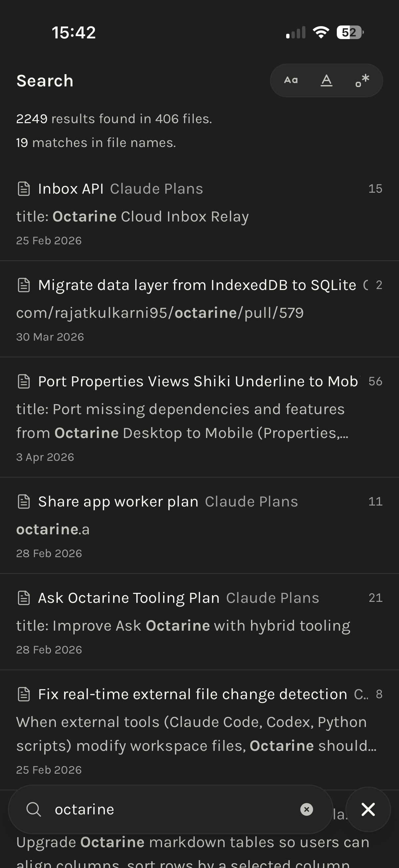Tap the Migrate data layer document icon
Screen dimensions: 399x868
23,285
